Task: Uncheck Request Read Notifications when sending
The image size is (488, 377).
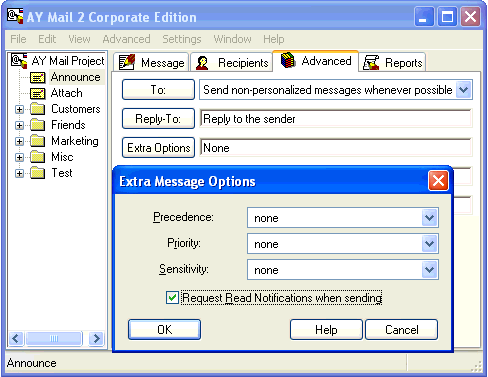Action: click(x=172, y=298)
